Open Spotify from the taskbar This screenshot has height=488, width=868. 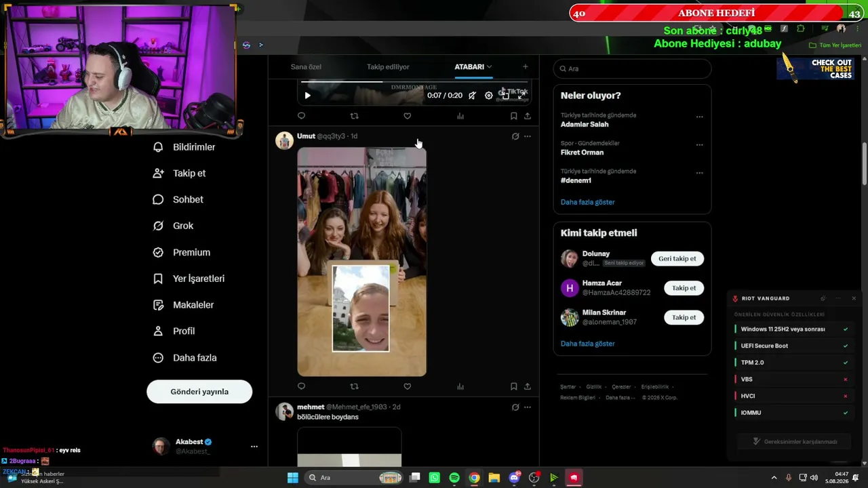tap(454, 478)
